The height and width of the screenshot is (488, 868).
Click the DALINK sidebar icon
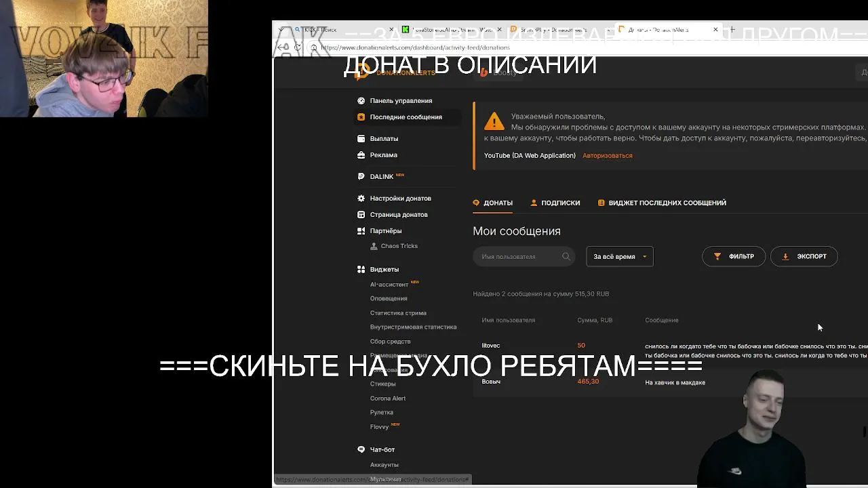[361, 176]
